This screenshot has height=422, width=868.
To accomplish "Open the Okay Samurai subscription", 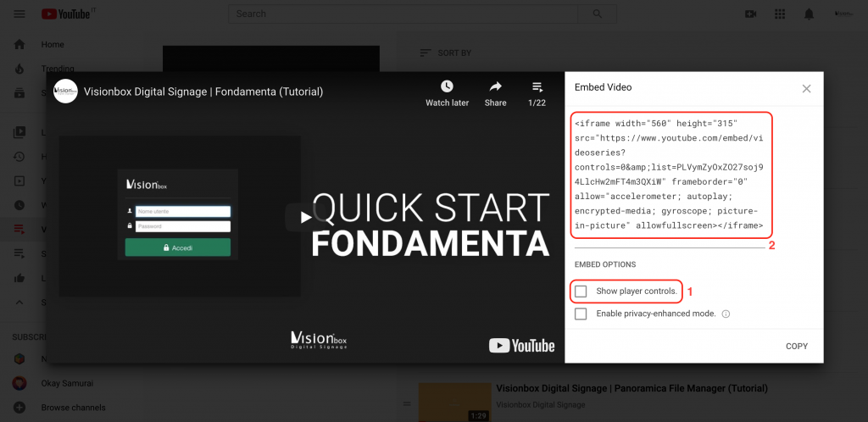I will (69, 383).
